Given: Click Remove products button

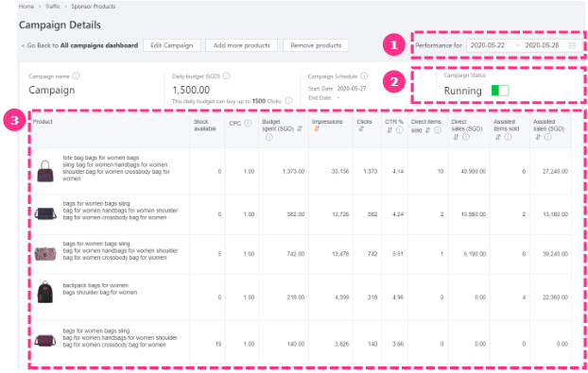Looking at the screenshot, I should click(316, 45).
